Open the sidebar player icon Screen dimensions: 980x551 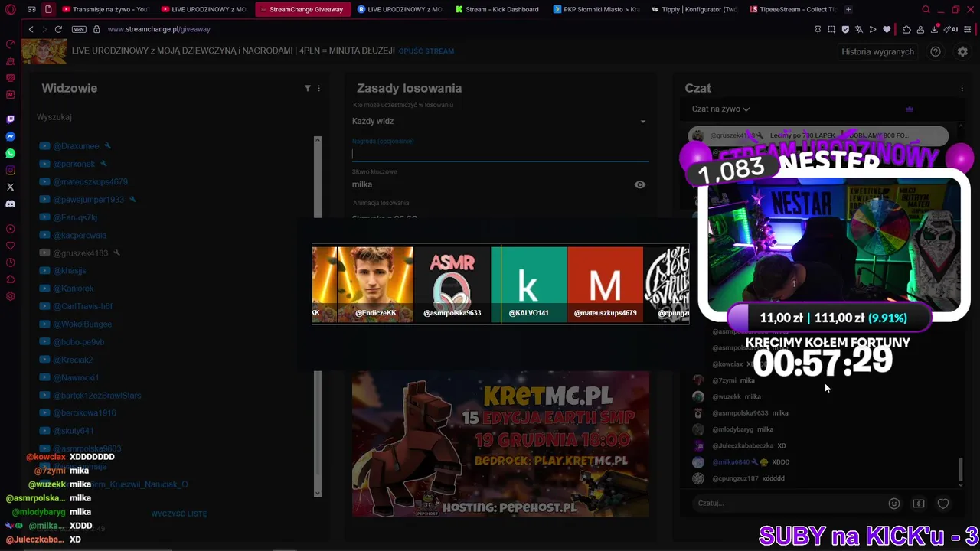[10, 229]
